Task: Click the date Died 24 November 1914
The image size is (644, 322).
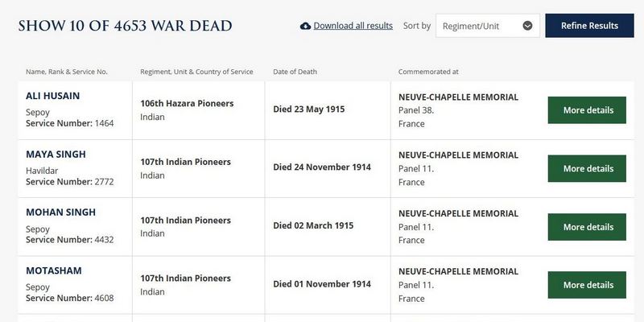Action: 322,167
